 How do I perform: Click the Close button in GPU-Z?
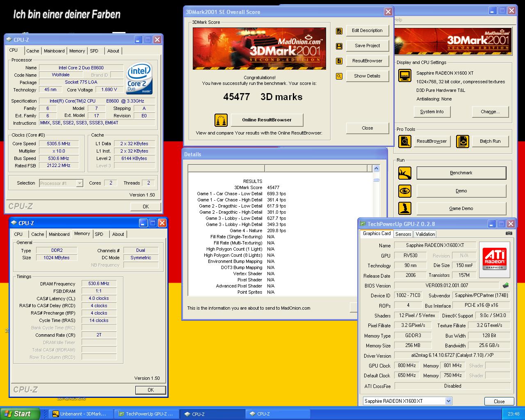point(499,402)
